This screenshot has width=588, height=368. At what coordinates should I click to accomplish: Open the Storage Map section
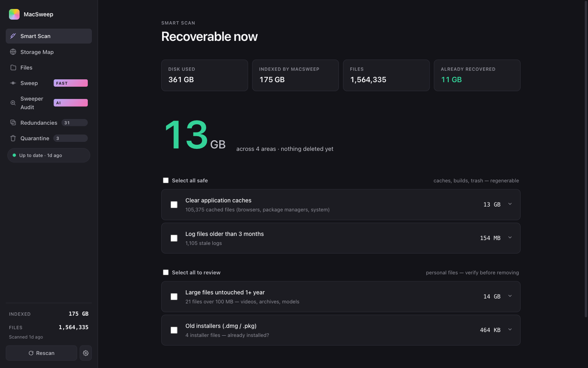point(49,52)
